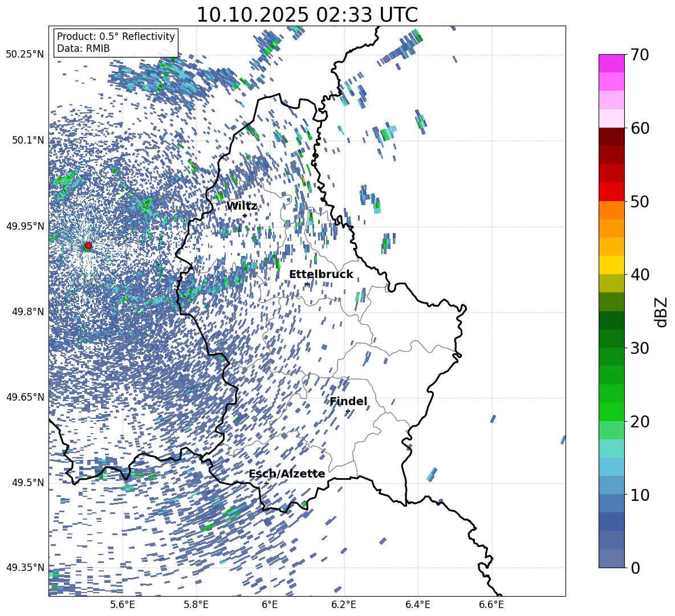
Task: Click the 6.4°E longitude label
Action: click(x=417, y=605)
